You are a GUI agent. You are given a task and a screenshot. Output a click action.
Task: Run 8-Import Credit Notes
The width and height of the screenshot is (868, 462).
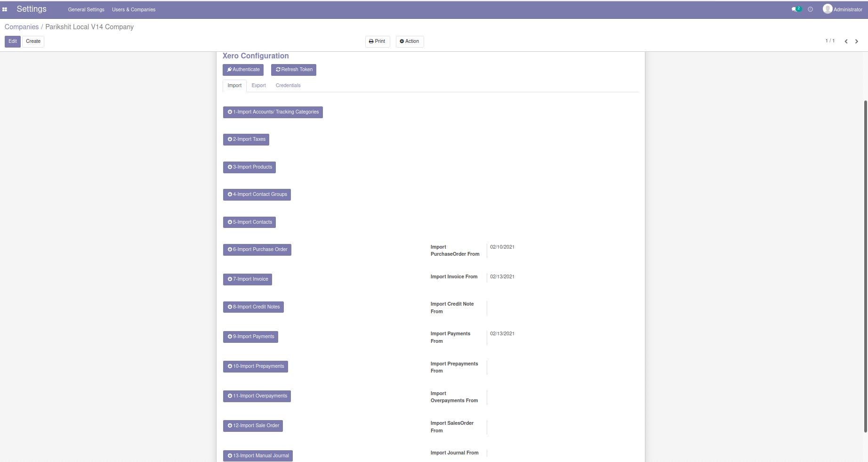point(253,307)
